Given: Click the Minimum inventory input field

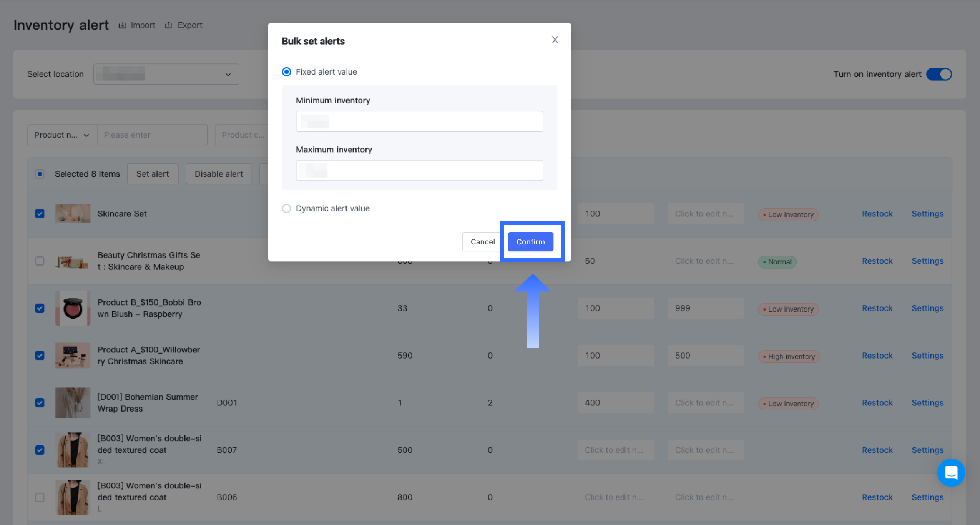Looking at the screenshot, I should pos(419,121).
